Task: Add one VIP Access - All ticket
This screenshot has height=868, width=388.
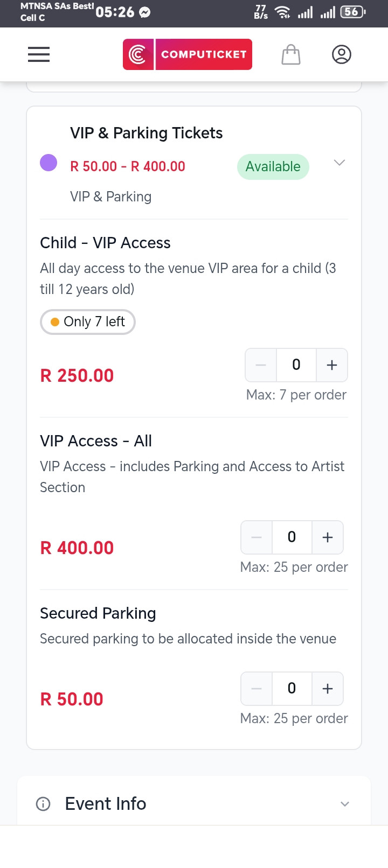Action: (x=327, y=537)
